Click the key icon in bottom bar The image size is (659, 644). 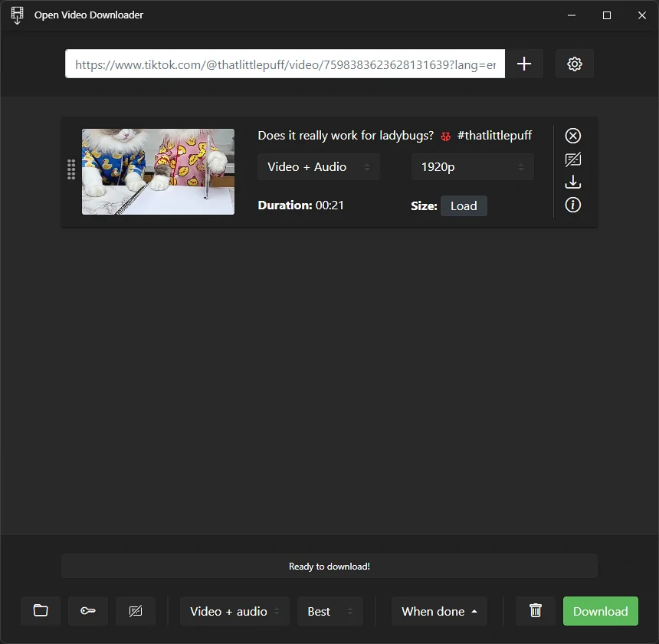pos(88,611)
